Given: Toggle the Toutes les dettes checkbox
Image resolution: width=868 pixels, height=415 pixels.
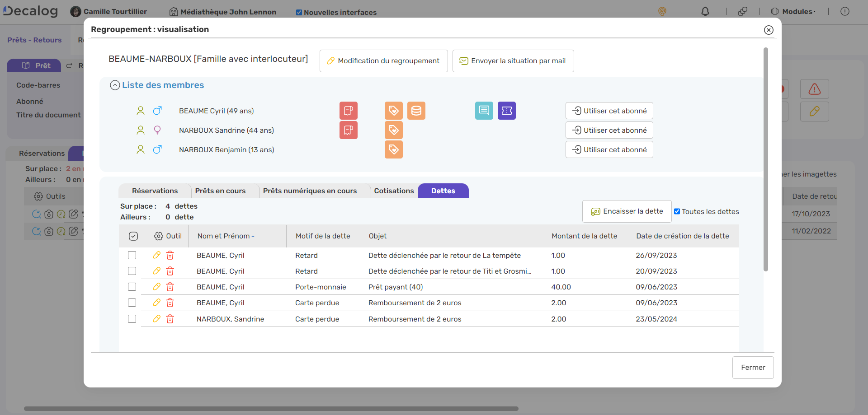Looking at the screenshot, I should tap(677, 211).
